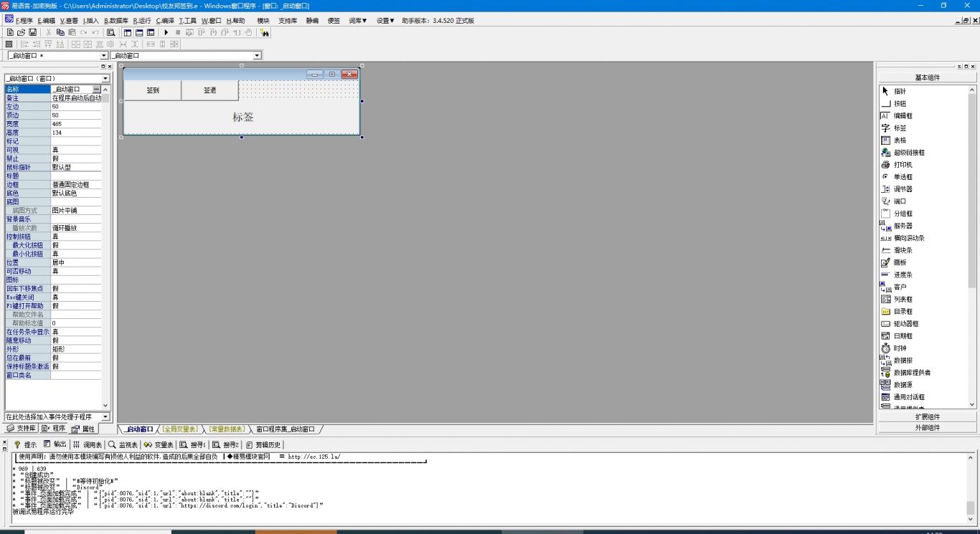The width and height of the screenshot is (980, 534).
Task: Select the 打印机 printer component
Action: click(x=897, y=164)
